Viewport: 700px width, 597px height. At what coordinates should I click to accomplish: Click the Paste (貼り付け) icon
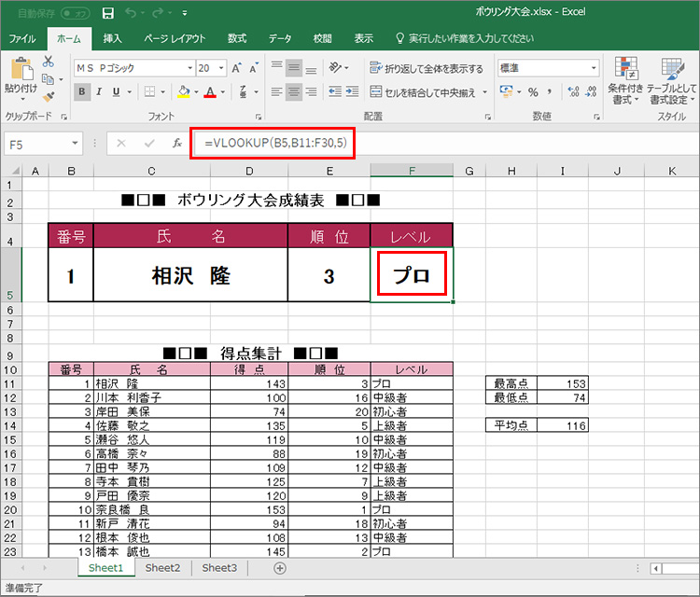(20, 75)
